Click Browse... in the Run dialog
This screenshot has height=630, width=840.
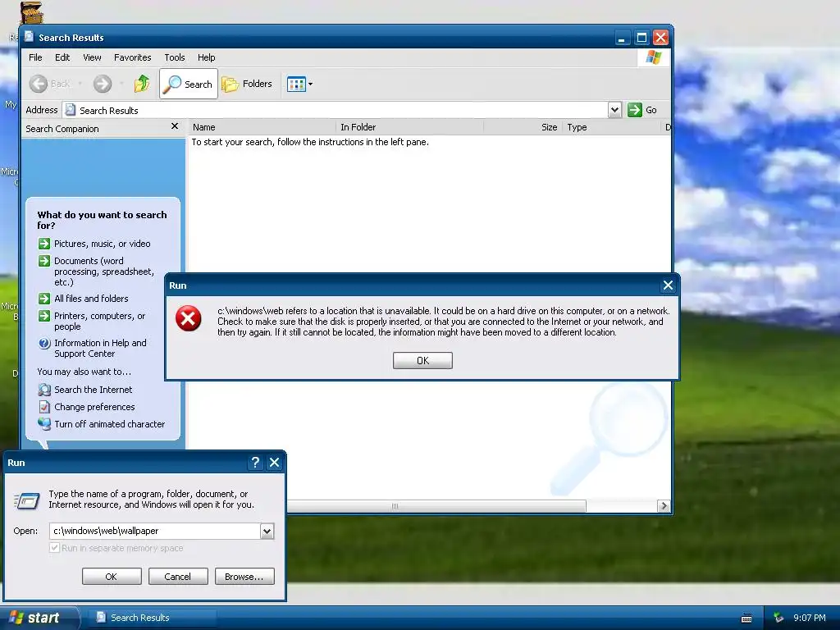(244, 577)
